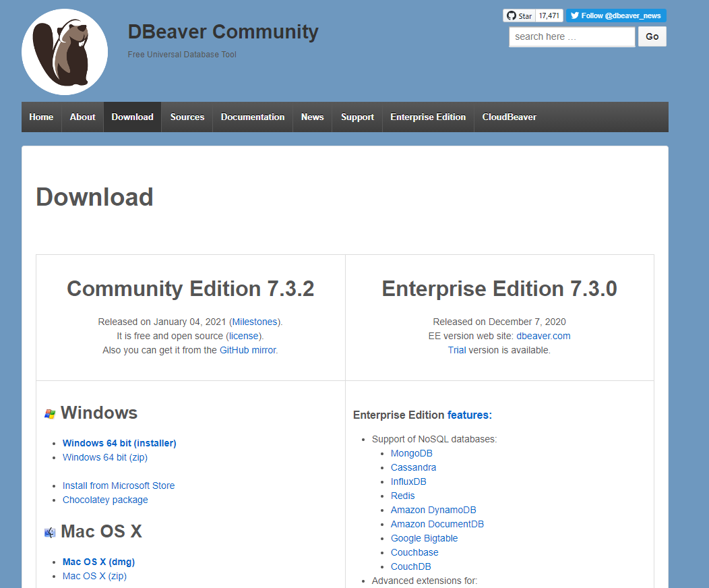This screenshot has width=709, height=588.
Task: Open the Enterprise Edition features link
Action: pos(468,415)
